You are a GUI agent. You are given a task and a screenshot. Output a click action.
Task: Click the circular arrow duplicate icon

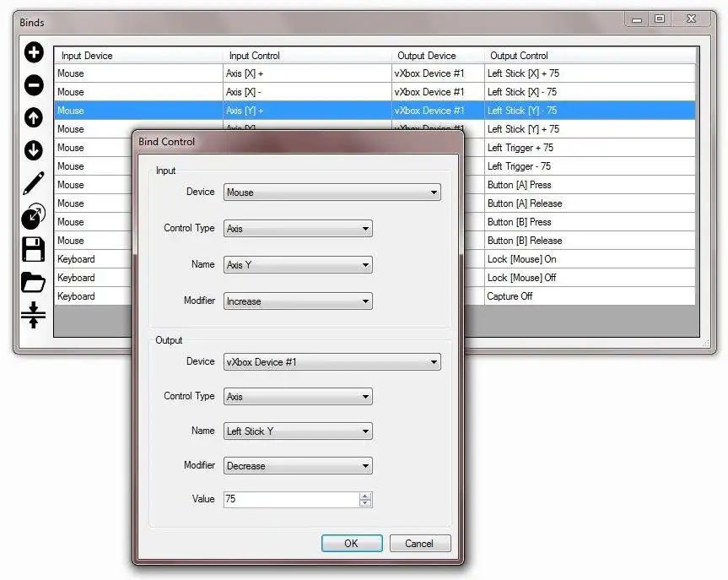tap(34, 216)
